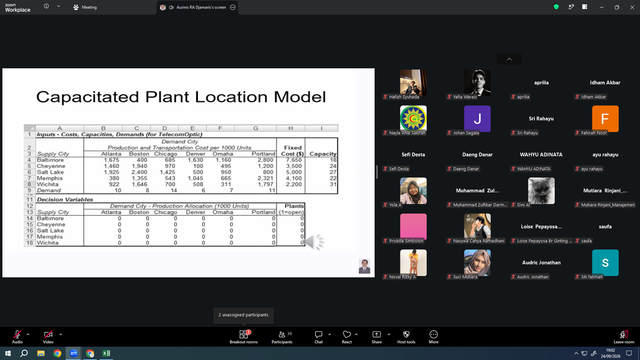
Task: Open the video options arrow
Action: pos(60,334)
